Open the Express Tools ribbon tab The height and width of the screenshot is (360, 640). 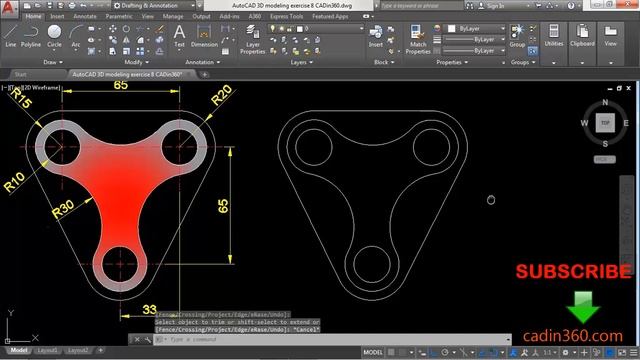[x=287, y=16]
